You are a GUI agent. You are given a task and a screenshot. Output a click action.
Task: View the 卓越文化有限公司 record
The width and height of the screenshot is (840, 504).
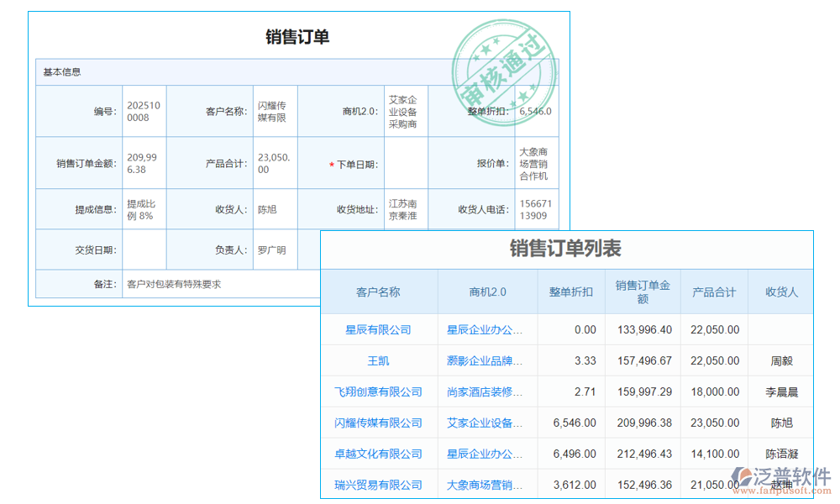[380, 454]
